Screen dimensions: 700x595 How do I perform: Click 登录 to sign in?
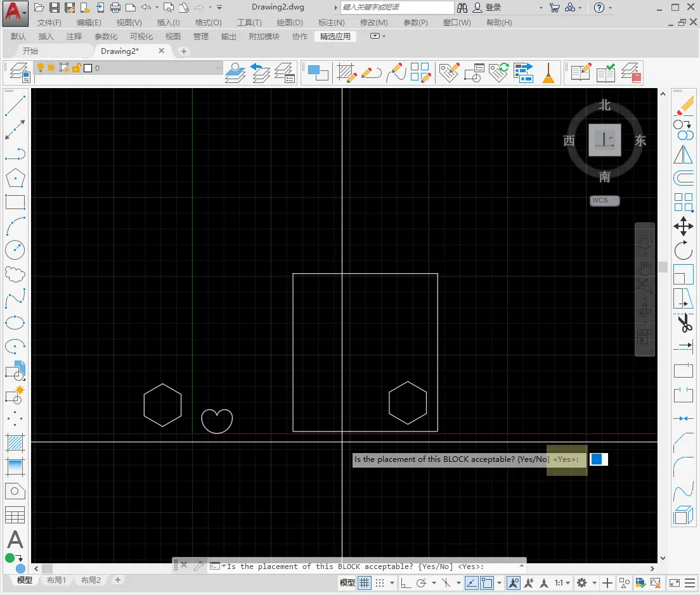(493, 8)
